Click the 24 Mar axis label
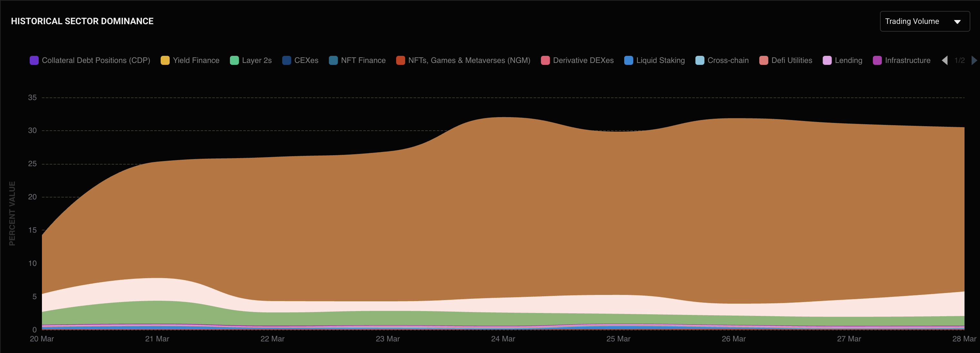980x353 pixels. point(503,338)
